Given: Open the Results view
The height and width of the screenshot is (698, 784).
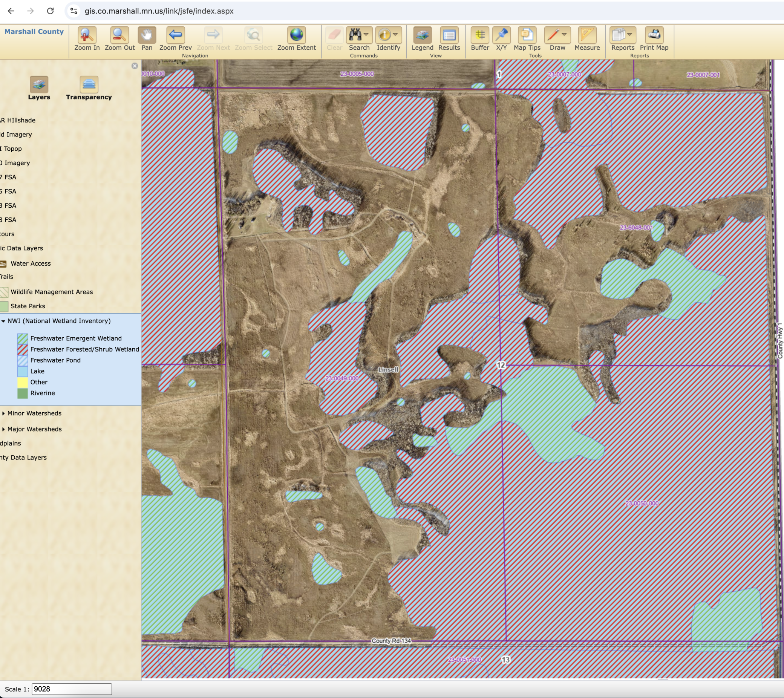Looking at the screenshot, I should tap(449, 35).
